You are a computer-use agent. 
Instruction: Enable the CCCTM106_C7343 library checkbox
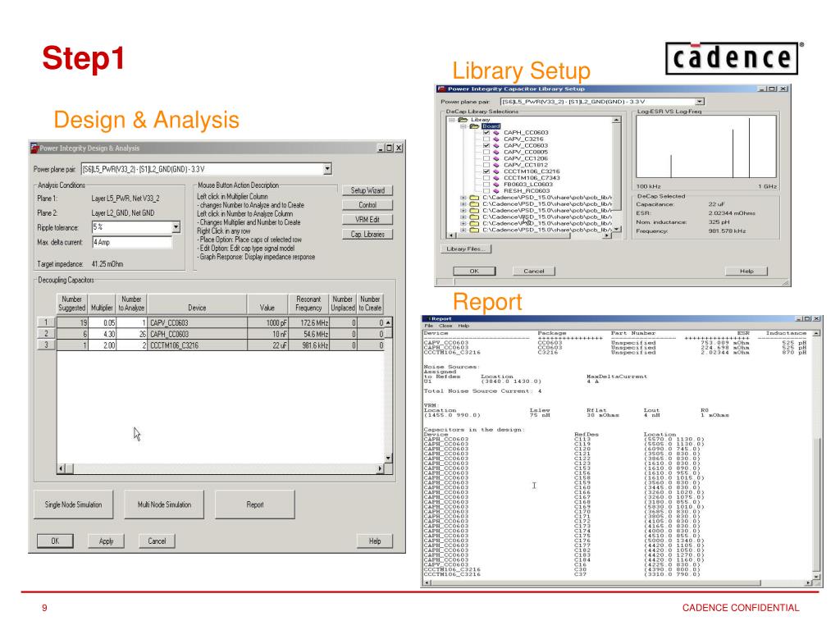486,178
